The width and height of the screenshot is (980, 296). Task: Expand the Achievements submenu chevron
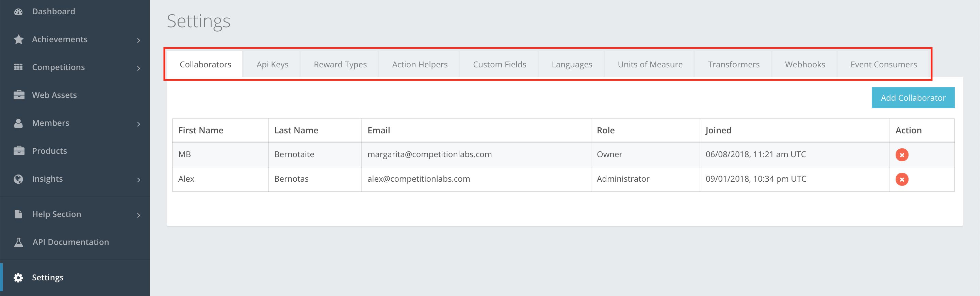coord(138,40)
